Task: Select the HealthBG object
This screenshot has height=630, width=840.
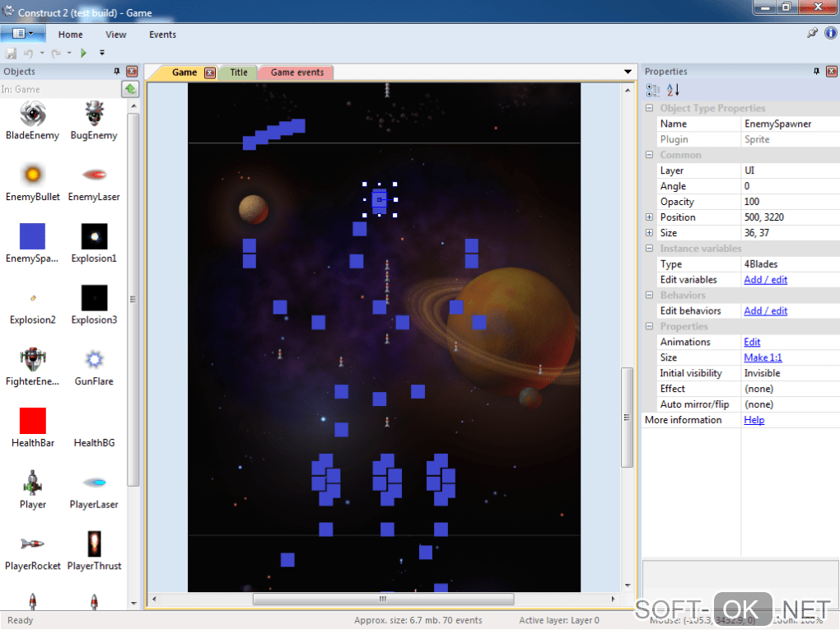Action: point(94,442)
